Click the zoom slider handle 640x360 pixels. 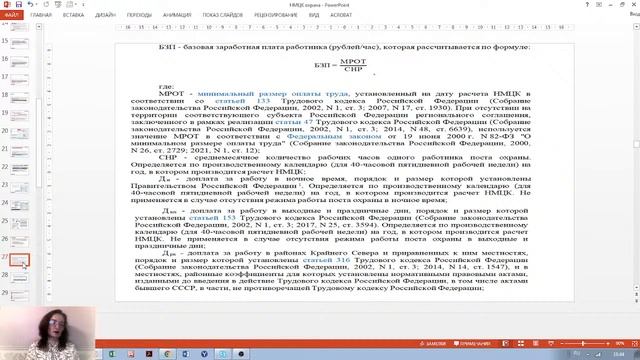(583, 344)
